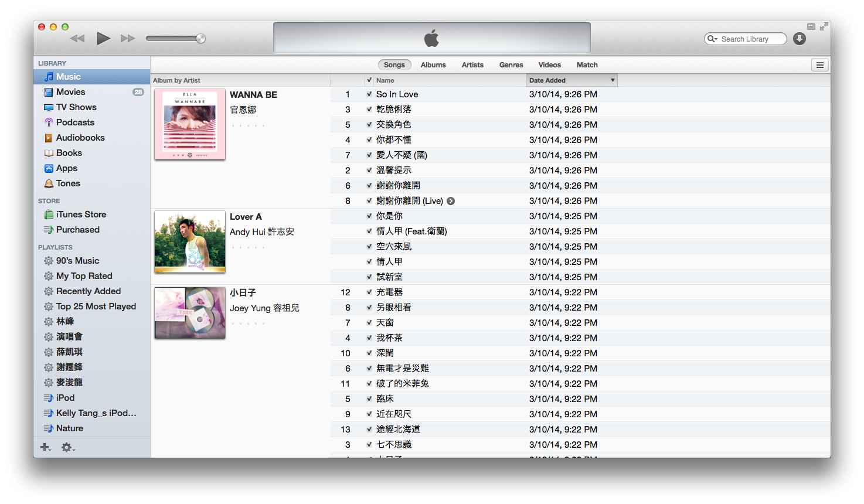Uncheck the song 交換角色

pos(369,125)
